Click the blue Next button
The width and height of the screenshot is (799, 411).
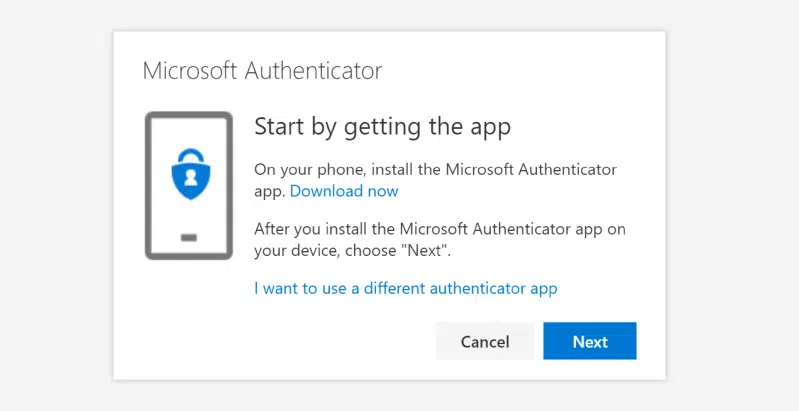[x=590, y=341]
